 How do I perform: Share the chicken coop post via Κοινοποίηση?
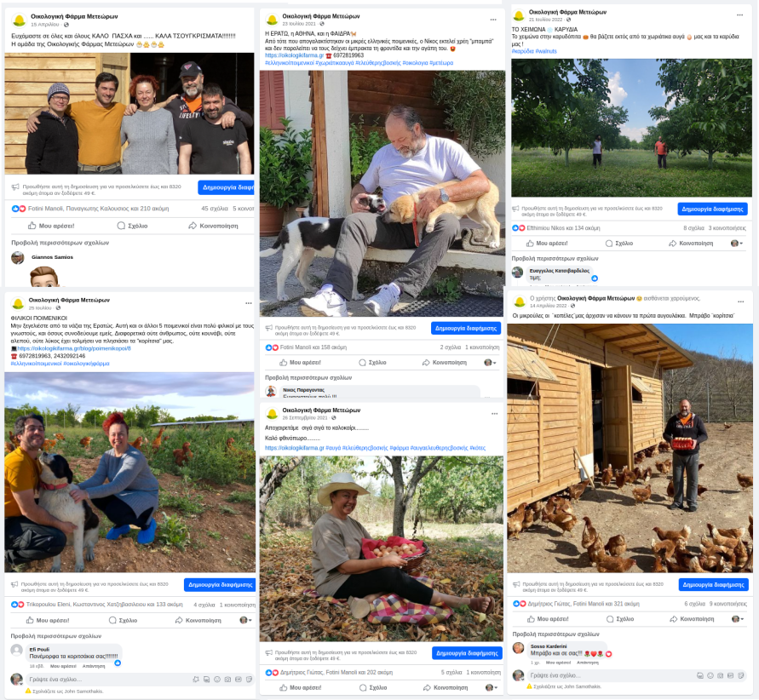692,619
